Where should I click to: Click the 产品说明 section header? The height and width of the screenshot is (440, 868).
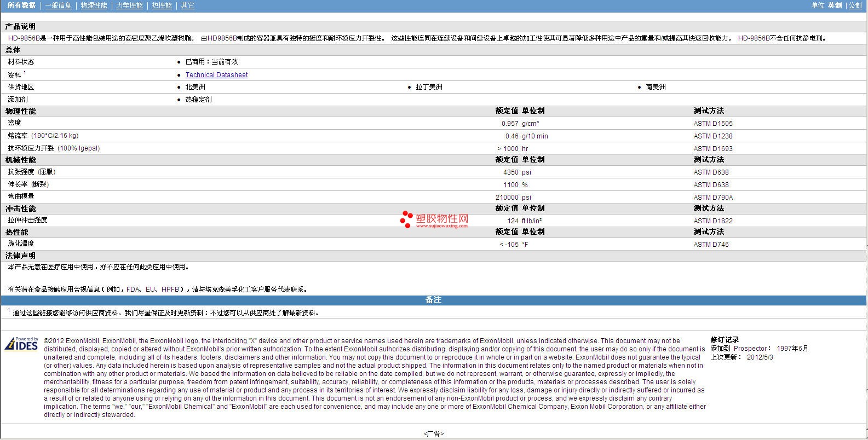click(20, 26)
